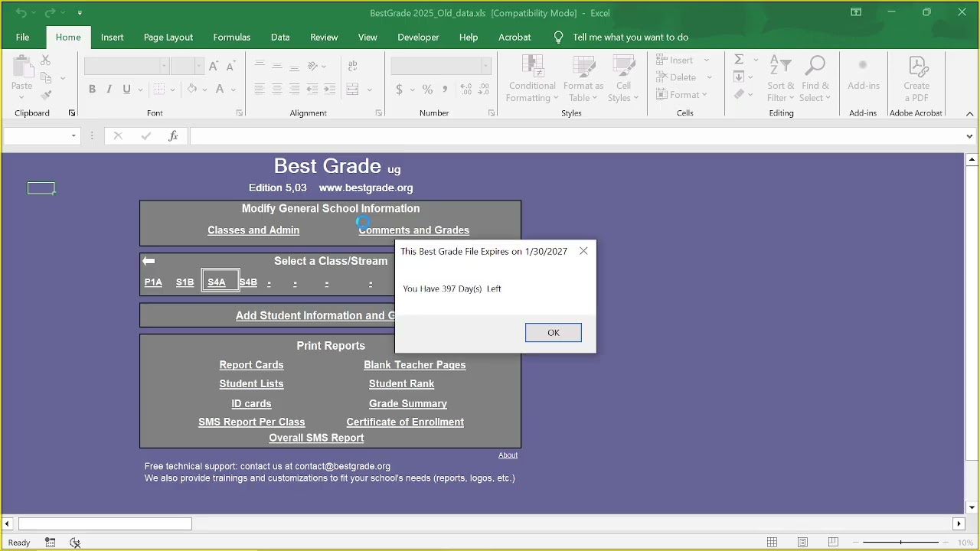
Task: Click OK in the expiry dialog
Action: pyautogui.click(x=553, y=332)
